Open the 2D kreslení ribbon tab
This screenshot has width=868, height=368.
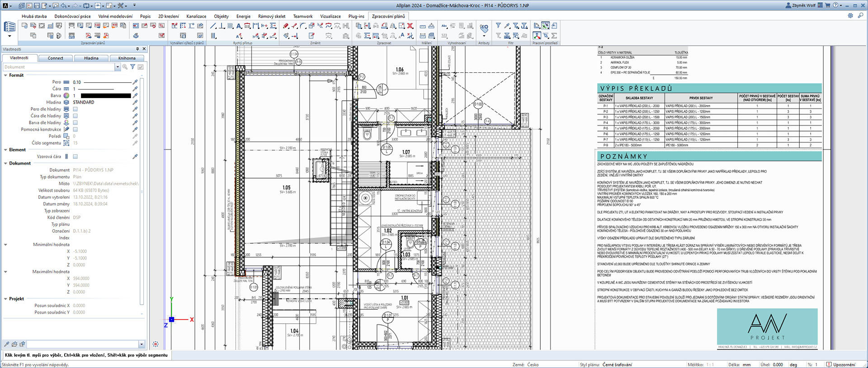pos(168,16)
